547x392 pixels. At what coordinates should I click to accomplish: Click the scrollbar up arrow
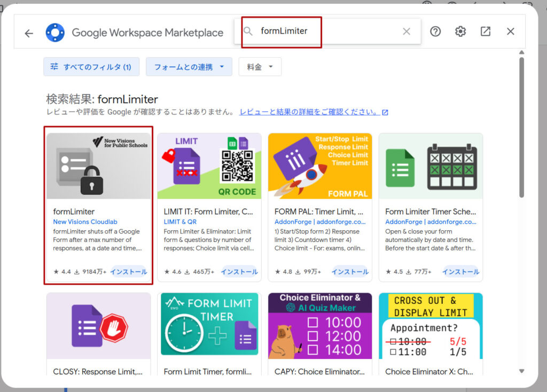pyautogui.click(x=521, y=52)
